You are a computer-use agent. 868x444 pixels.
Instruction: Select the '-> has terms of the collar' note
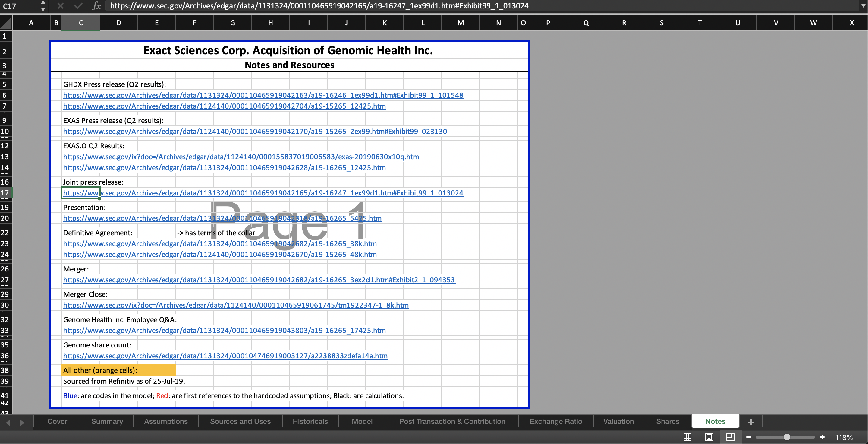point(216,233)
